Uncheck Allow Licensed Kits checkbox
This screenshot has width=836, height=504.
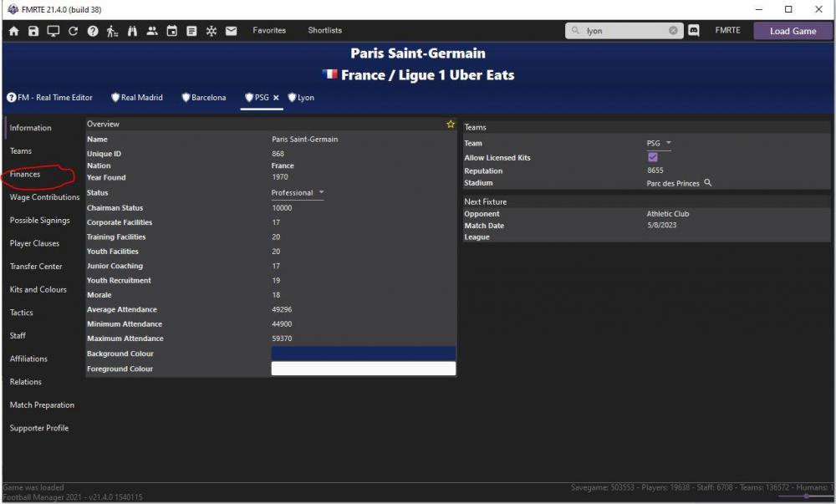[x=653, y=157]
